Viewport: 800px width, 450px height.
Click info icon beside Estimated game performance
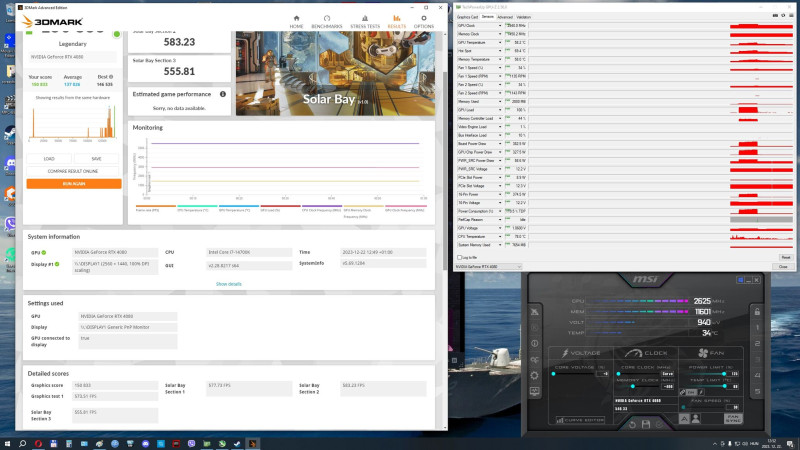(222, 94)
